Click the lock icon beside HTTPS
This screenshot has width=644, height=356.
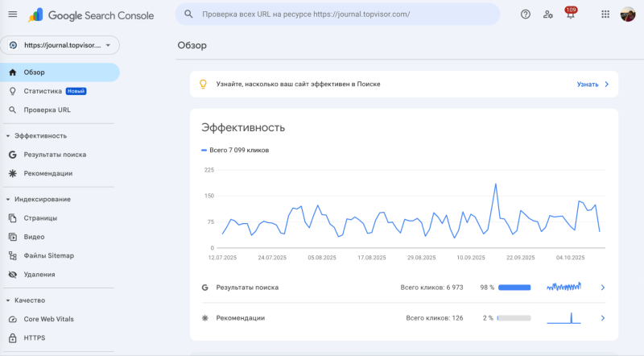(13, 338)
